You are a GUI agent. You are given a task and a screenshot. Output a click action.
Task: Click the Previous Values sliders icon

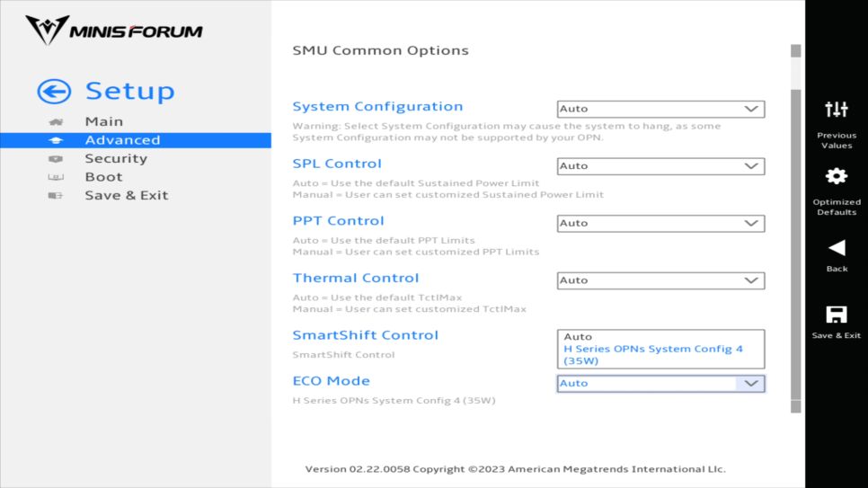click(836, 110)
